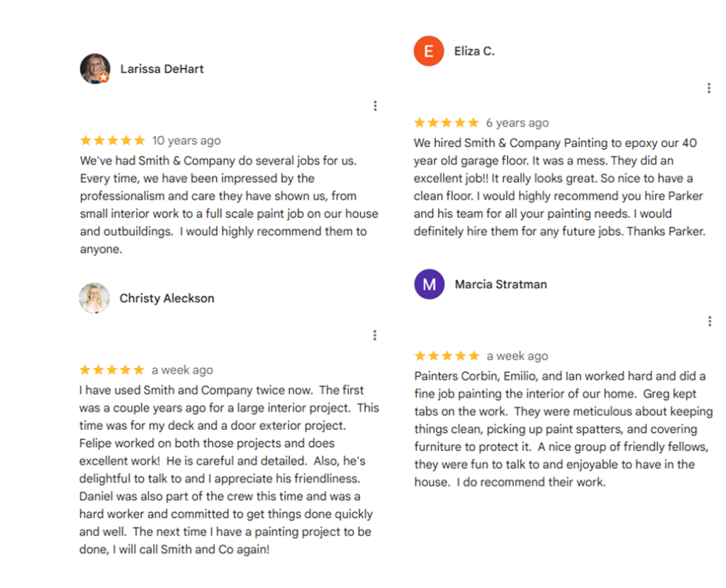The width and height of the screenshot is (726, 588).
Task: Open three-dot menu on Marcia Stratman's review
Action: (x=709, y=321)
